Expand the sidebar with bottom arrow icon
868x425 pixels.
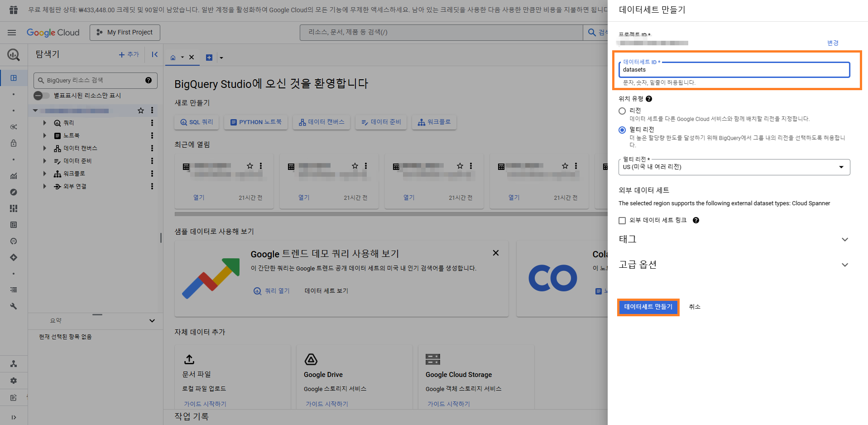point(14,417)
